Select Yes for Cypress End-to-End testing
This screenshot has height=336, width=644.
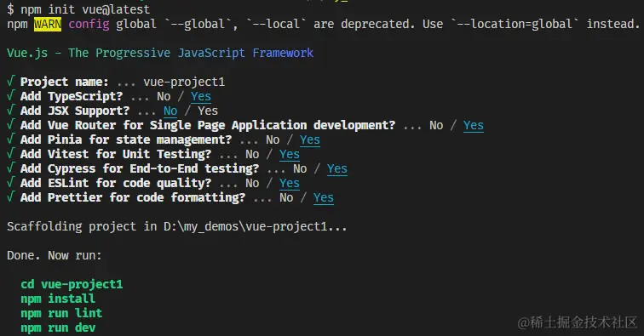pos(337,169)
